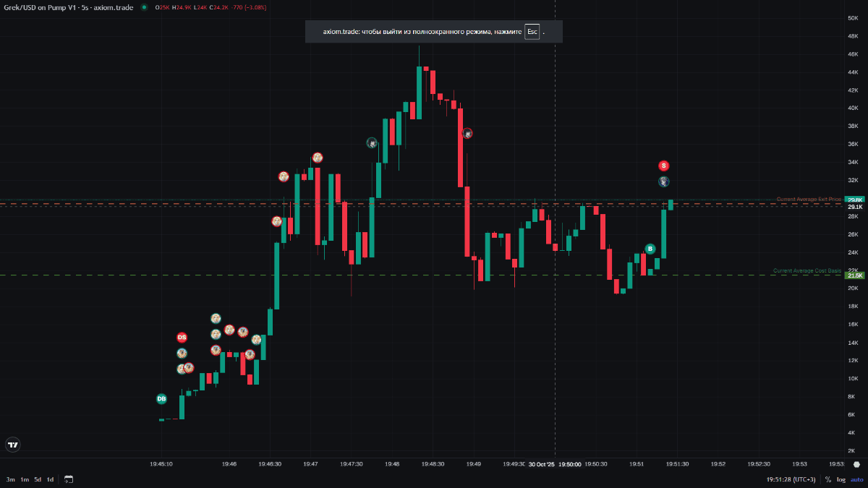The image size is (868, 488).
Task: Open the go-to-date calendar icon
Action: [x=69, y=479]
